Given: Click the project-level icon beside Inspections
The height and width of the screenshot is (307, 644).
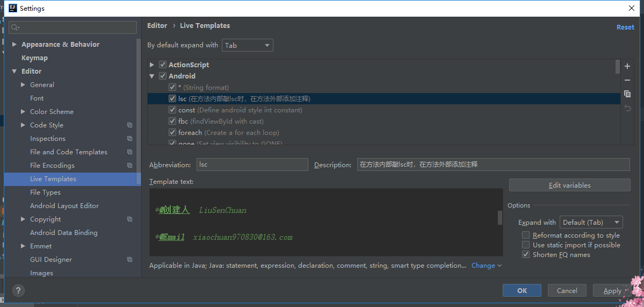Looking at the screenshot, I should coord(130,139).
